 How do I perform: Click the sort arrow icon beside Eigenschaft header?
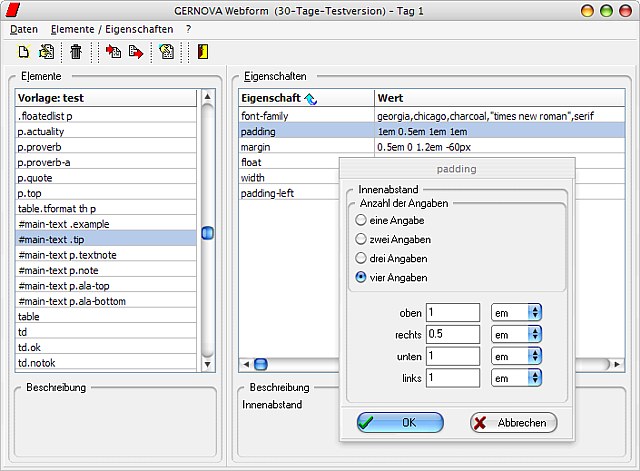tap(311, 98)
